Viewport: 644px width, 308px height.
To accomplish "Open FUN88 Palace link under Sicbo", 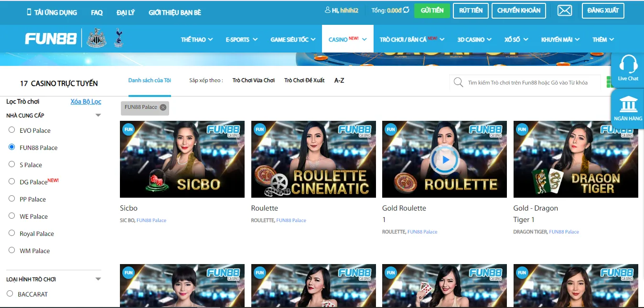I will [151, 220].
